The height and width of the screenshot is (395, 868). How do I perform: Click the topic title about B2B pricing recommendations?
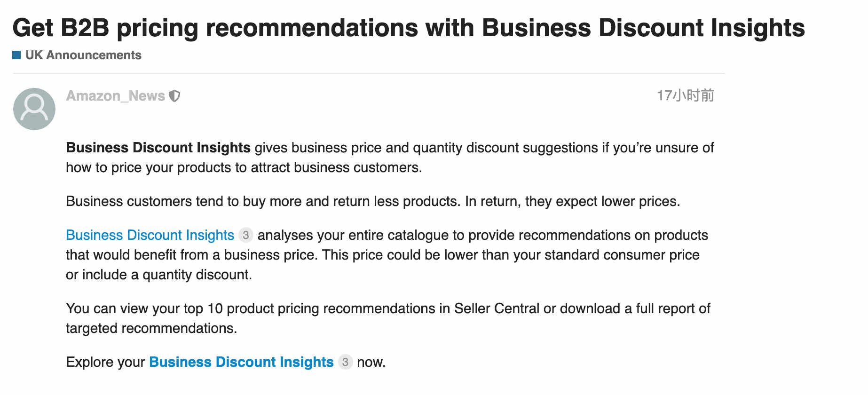[409, 27]
